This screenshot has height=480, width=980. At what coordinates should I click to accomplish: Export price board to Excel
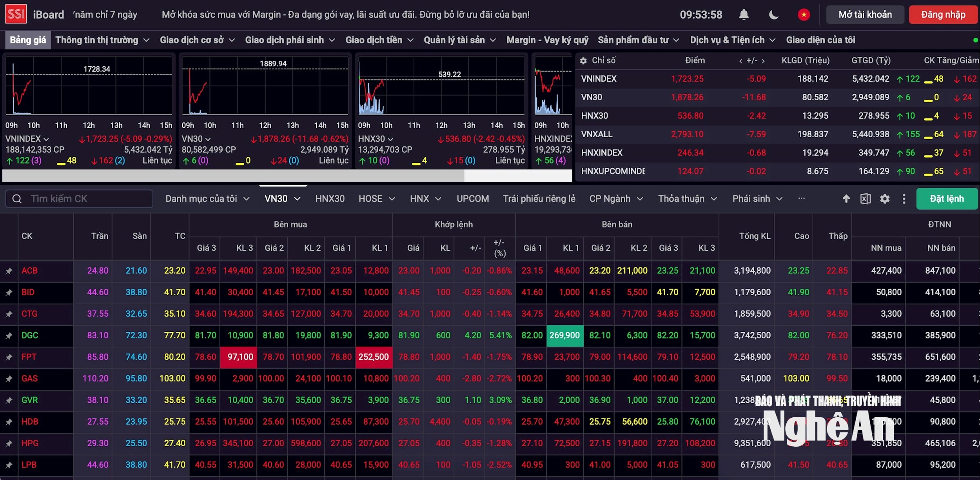[865, 199]
